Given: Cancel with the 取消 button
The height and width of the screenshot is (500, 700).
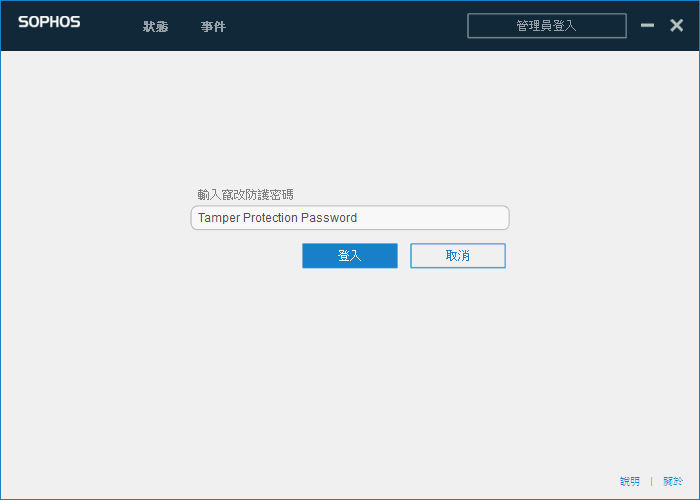Looking at the screenshot, I should (x=458, y=256).
